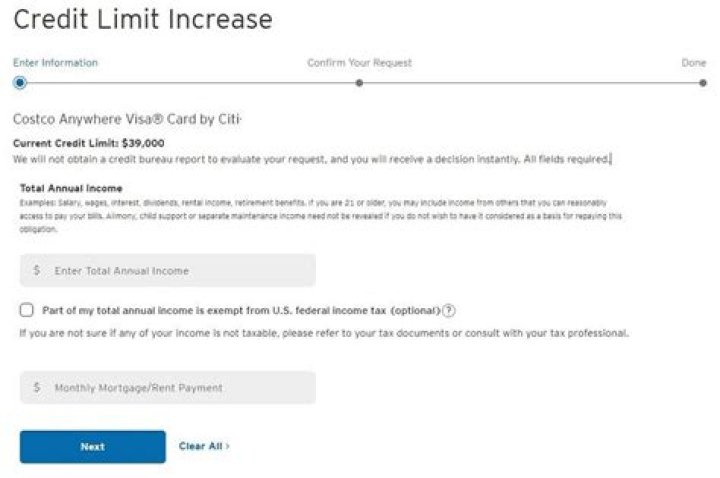Check the federal income tax exempt checkbox
Viewport: 720px width, 478px height.
click(27, 310)
